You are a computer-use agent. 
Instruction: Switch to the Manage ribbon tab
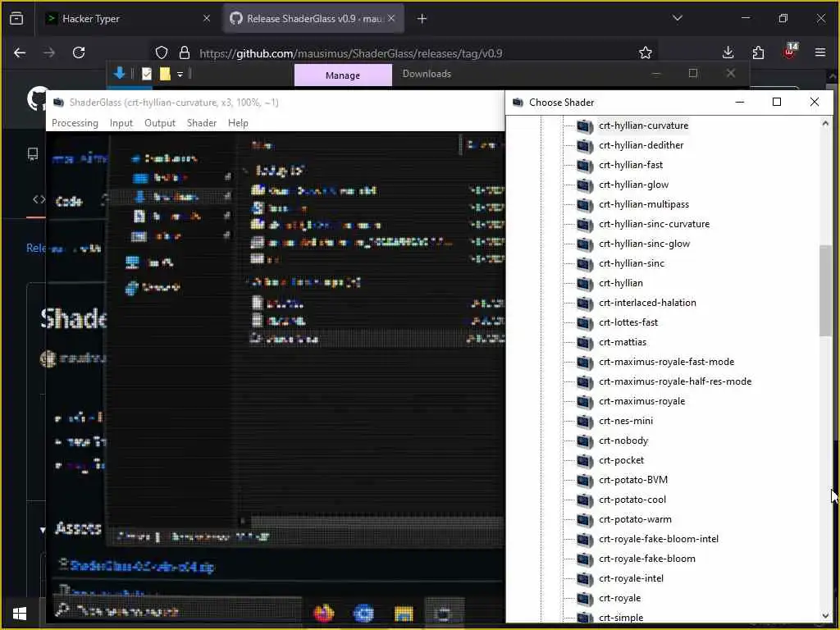(x=343, y=75)
